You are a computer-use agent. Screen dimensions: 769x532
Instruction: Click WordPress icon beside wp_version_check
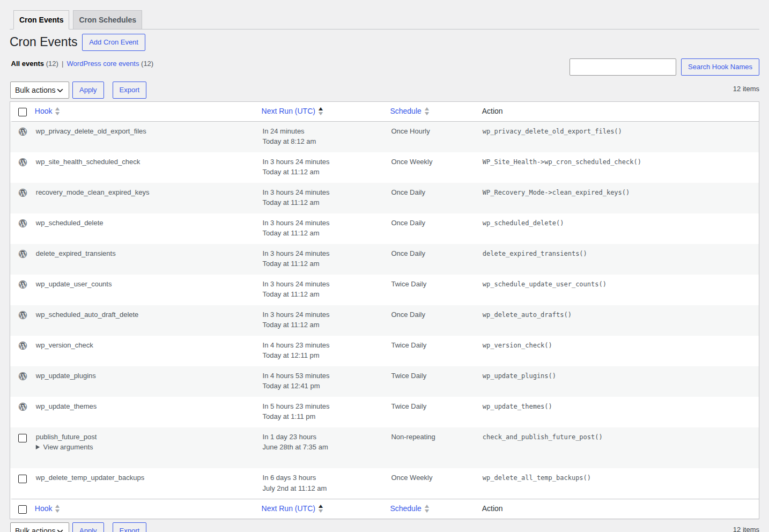(x=23, y=345)
